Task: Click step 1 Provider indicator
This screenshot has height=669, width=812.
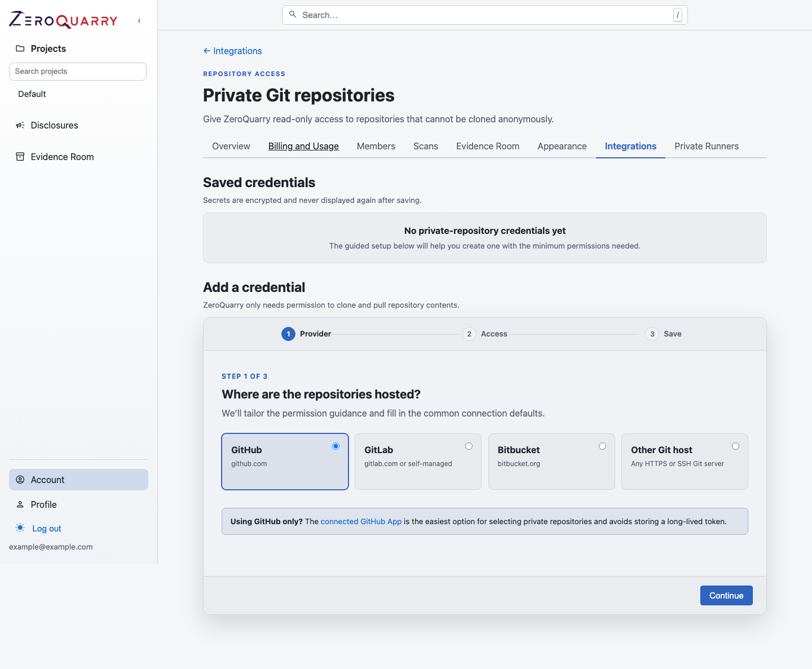Action: 306,334
